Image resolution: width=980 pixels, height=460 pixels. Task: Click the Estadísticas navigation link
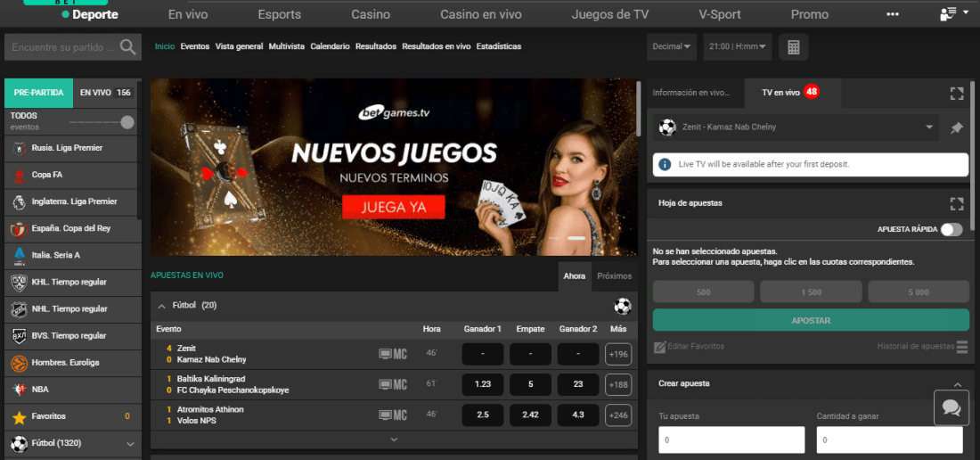point(499,46)
